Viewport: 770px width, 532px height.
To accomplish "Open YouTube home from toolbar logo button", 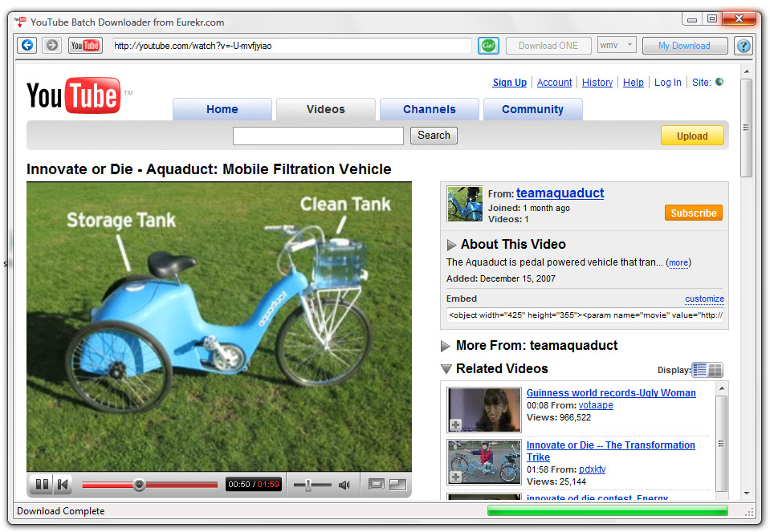I will [85, 46].
